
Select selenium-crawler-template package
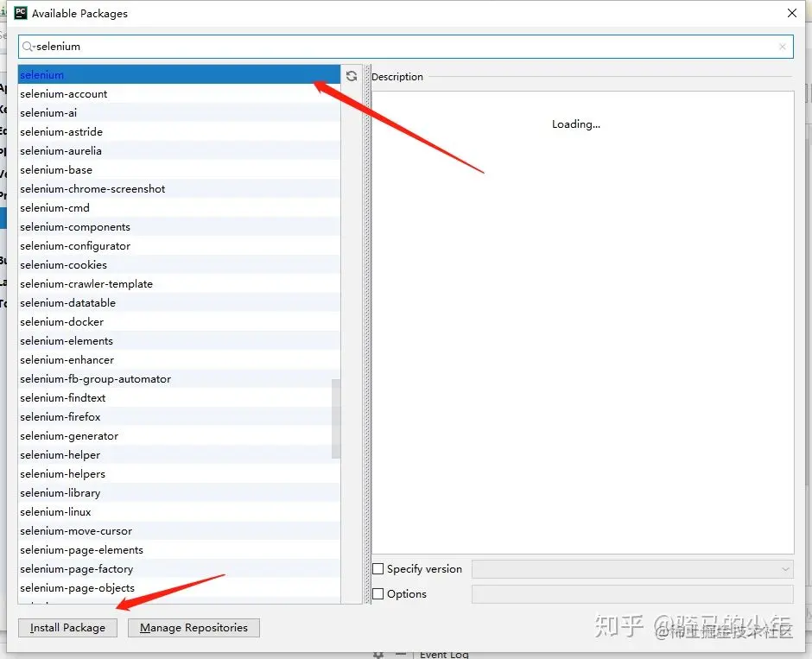(179, 283)
